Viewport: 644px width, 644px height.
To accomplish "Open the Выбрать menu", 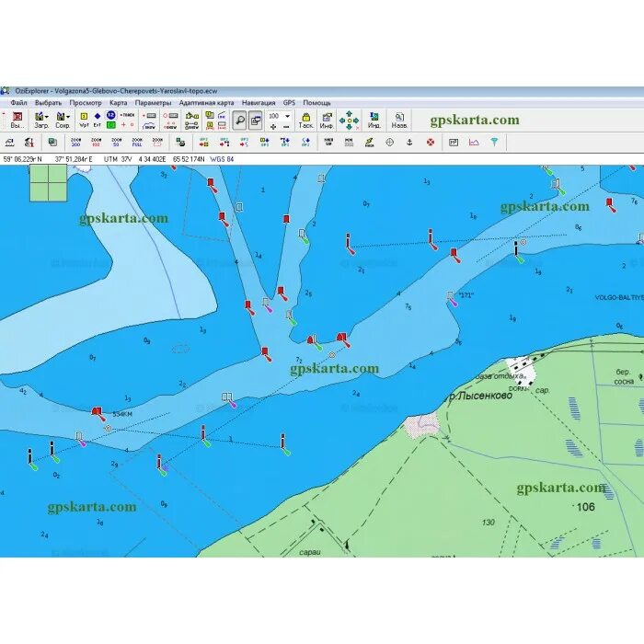I will pyautogui.click(x=48, y=103).
